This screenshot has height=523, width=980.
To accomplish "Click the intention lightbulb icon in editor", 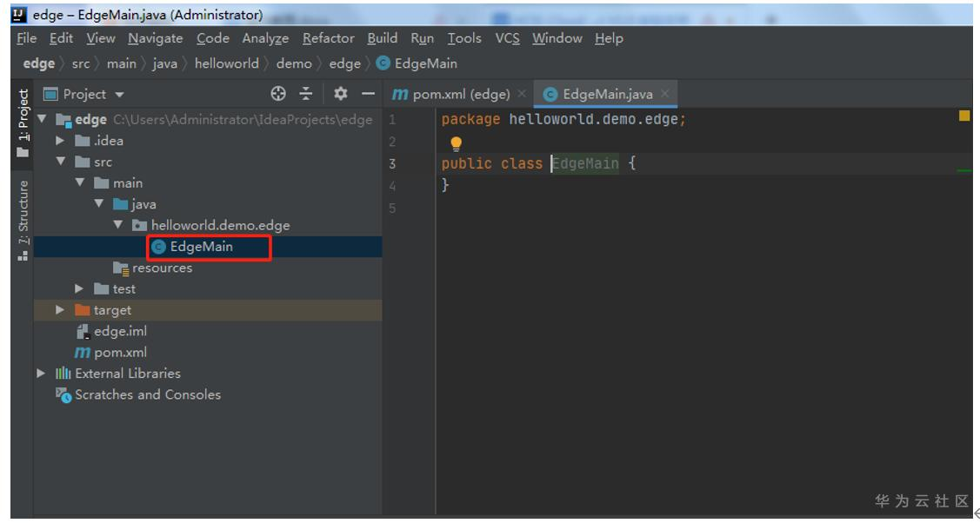I will 457,144.
